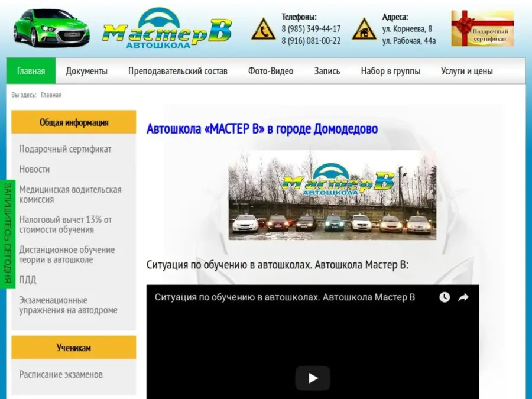Image resolution: width=532 pixels, height=399 pixels.
Task: Click the Watch Later clock icon
Action: tap(445, 297)
